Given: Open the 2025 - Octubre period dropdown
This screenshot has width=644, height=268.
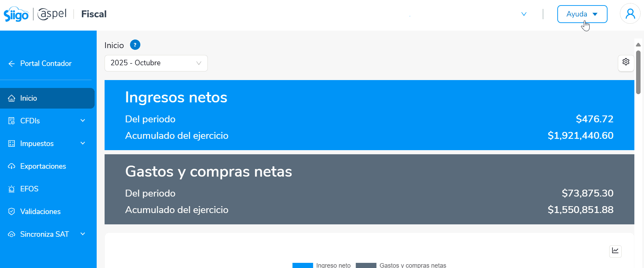Looking at the screenshot, I should (x=156, y=63).
